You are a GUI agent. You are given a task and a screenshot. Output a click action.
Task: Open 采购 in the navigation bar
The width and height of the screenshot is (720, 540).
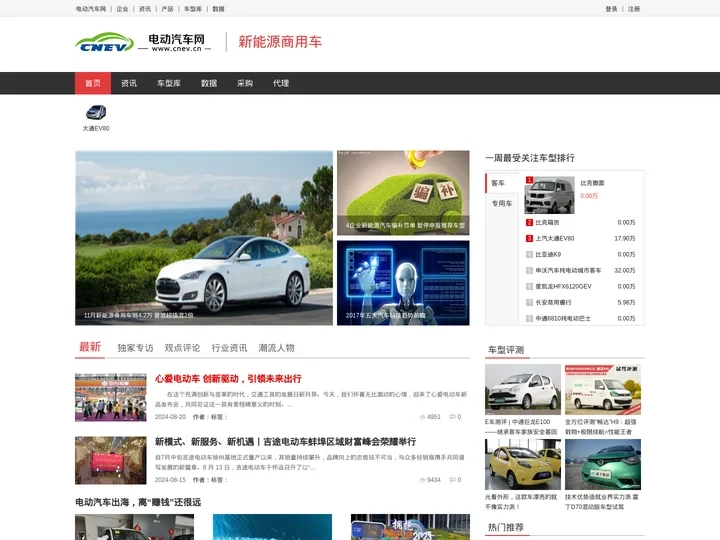click(245, 83)
